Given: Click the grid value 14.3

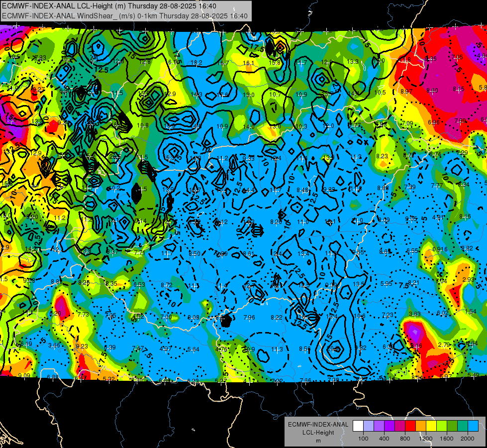Looking at the screenshot, I should pyautogui.click(x=196, y=95).
